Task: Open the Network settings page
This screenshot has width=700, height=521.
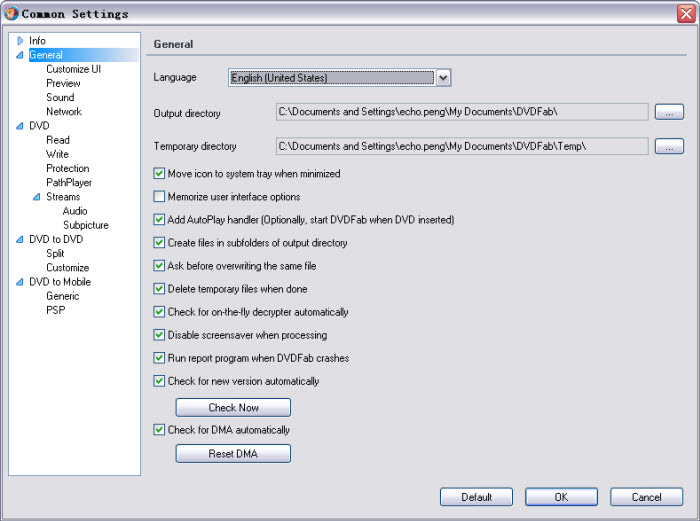Action: click(64, 112)
